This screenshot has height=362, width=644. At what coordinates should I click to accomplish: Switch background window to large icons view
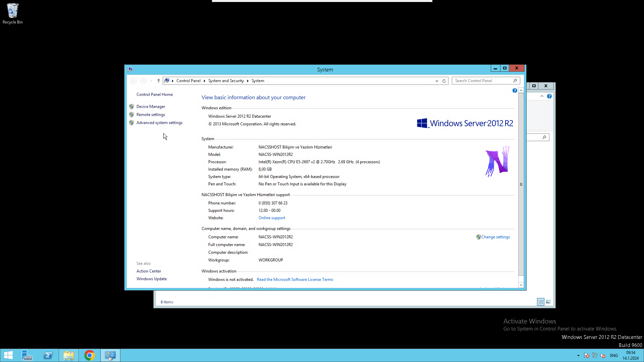point(548,302)
